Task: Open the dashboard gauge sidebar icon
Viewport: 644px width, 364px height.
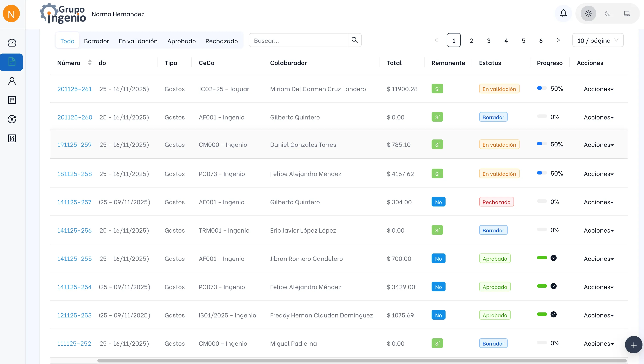Action: point(12,43)
